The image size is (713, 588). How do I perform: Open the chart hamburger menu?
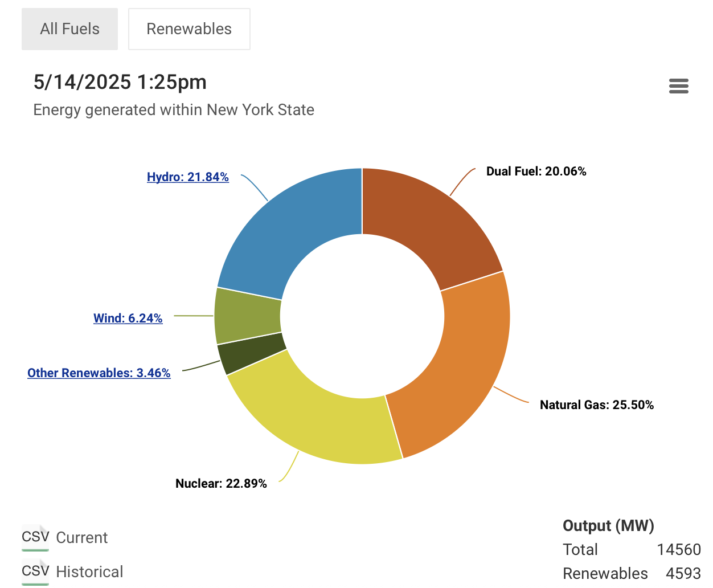click(678, 86)
